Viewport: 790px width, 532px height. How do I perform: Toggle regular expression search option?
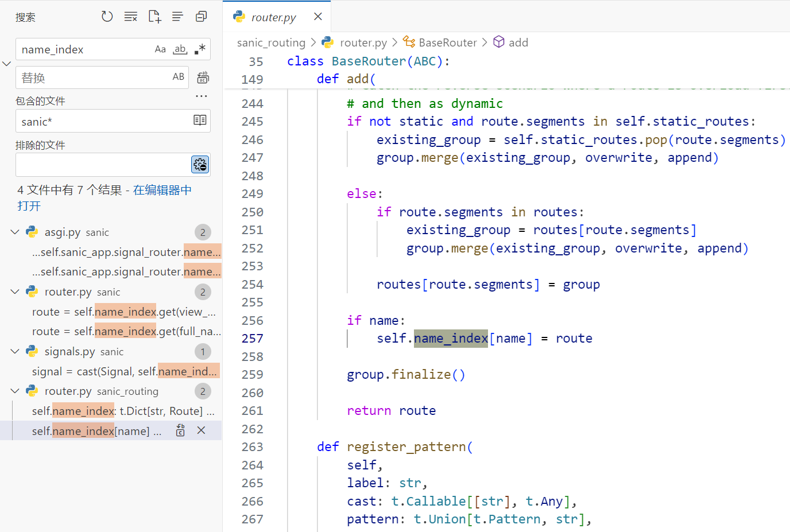(200, 49)
